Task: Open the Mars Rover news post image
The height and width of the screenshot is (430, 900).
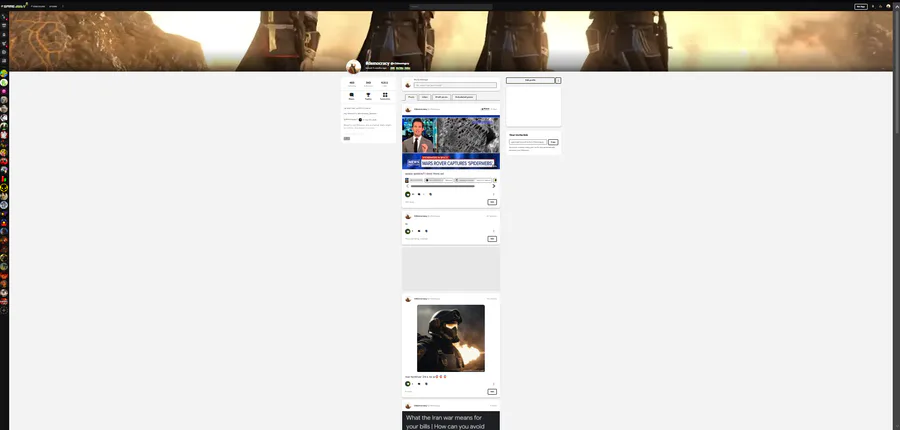Action: click(x=451, y=142)
